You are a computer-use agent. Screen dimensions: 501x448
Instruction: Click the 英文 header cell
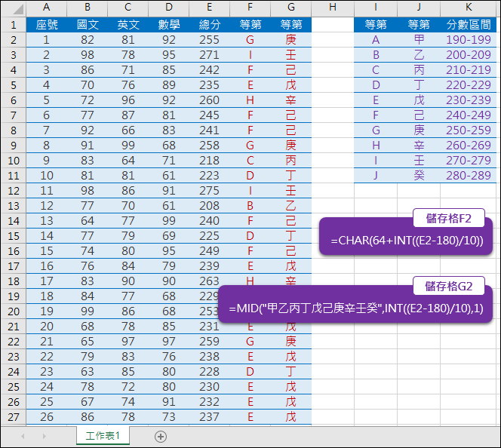(128, 25)
